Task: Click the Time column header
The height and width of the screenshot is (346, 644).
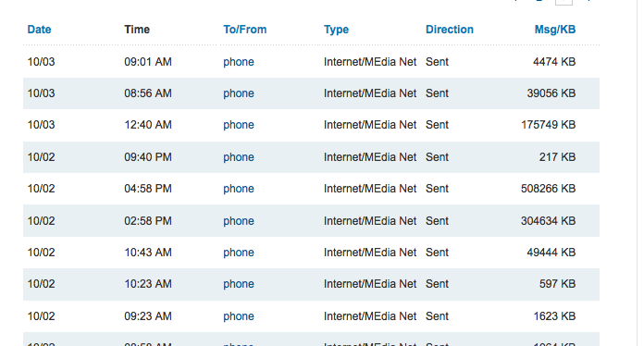Action: pyautogui.click(x=137, y=30)
